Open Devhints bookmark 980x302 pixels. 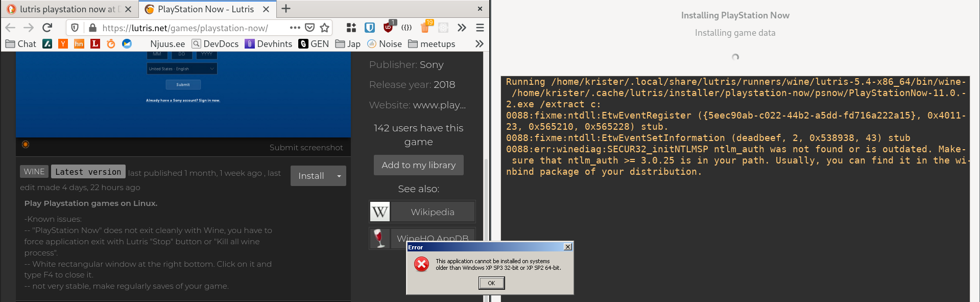tap(269, 44)
